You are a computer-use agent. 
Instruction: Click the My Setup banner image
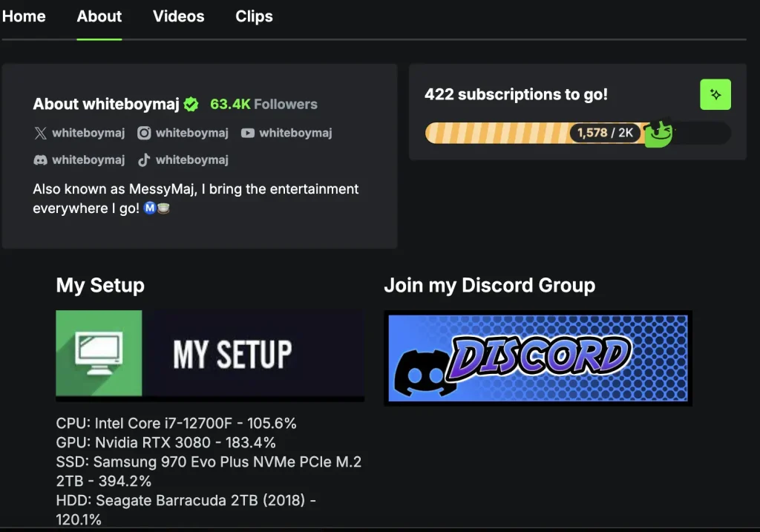(x=210, y=355)
